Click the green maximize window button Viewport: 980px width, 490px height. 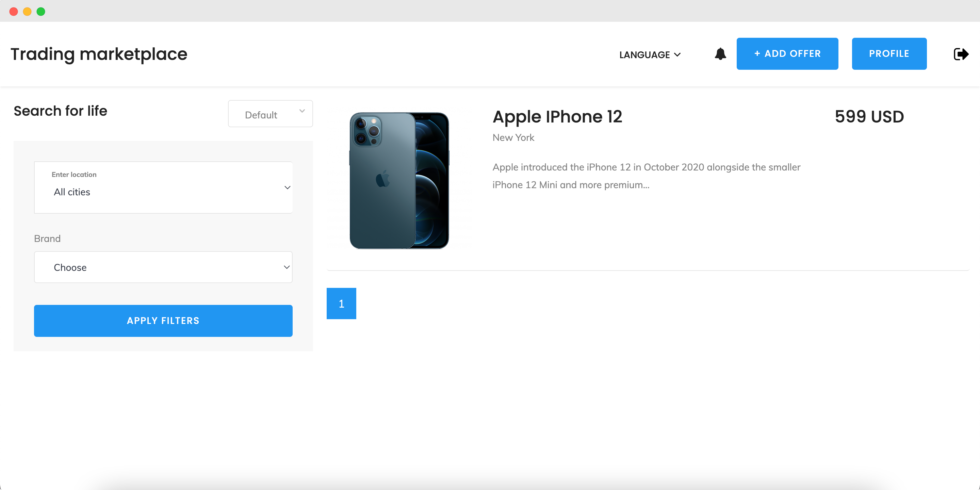pyautogui.click(x=41, y=12)
